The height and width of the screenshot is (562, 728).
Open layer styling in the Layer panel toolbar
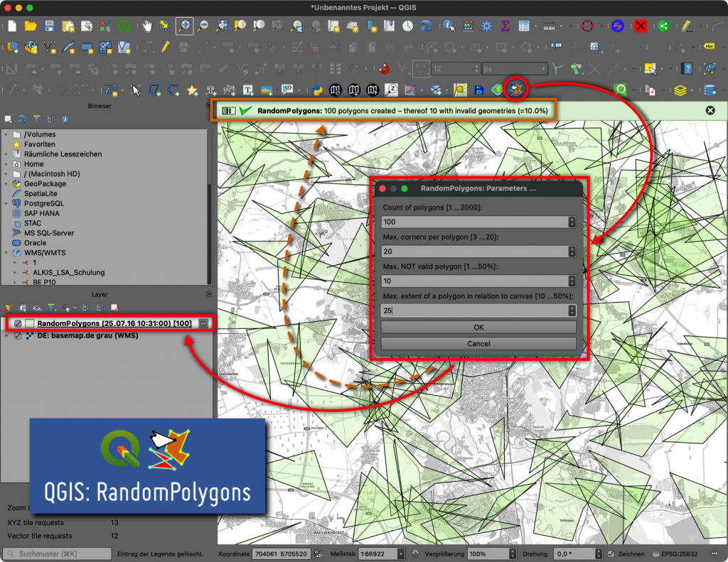[9, 308]
